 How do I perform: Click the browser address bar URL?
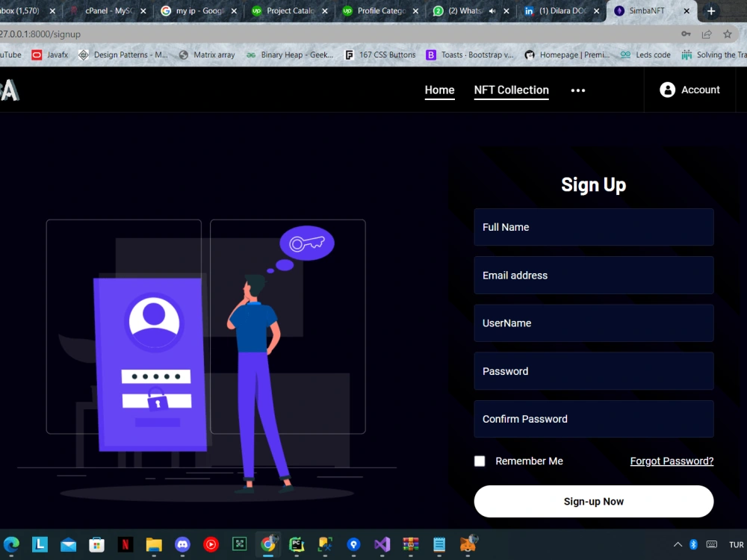(40, 34)
